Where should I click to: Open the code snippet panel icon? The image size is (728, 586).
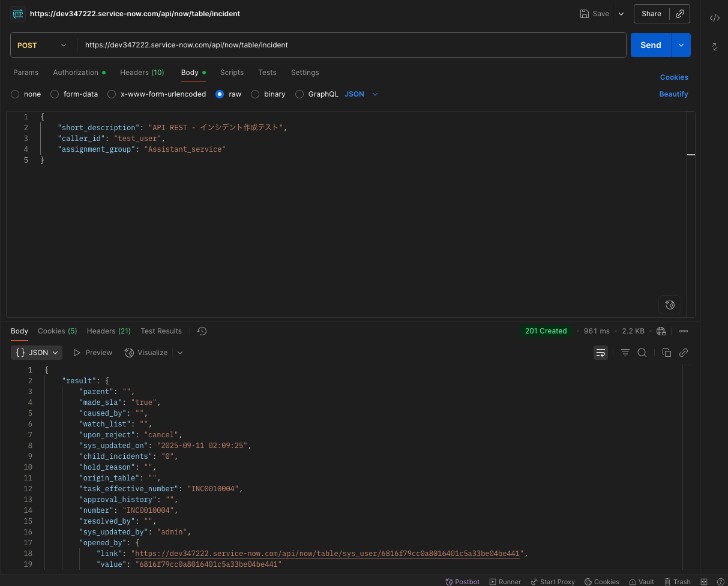tap(714, 18)
